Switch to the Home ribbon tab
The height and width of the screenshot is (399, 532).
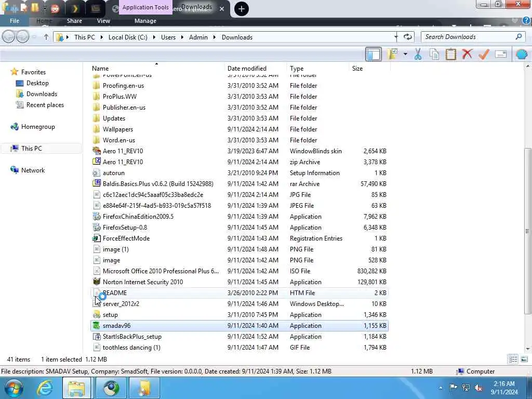click(x=44, y=21)
